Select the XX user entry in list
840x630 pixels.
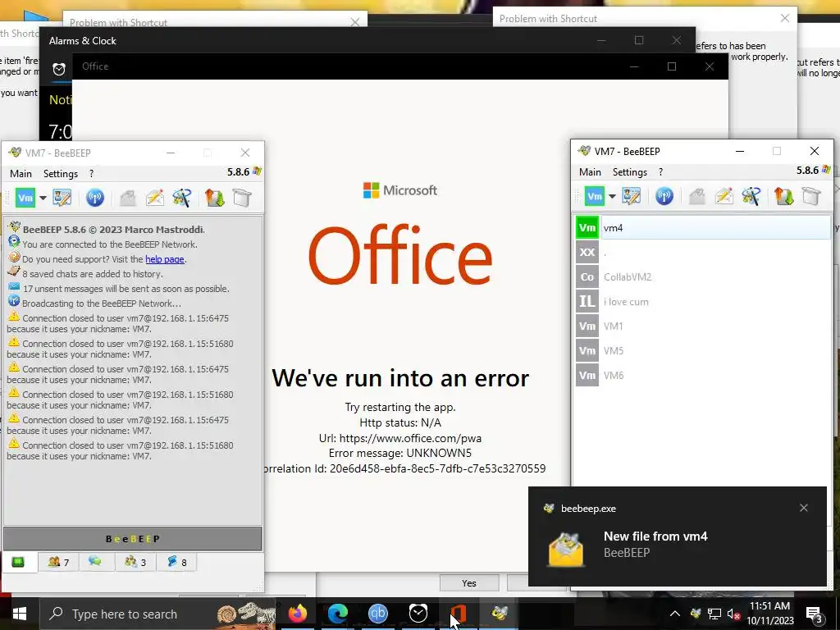pos(703,253)
